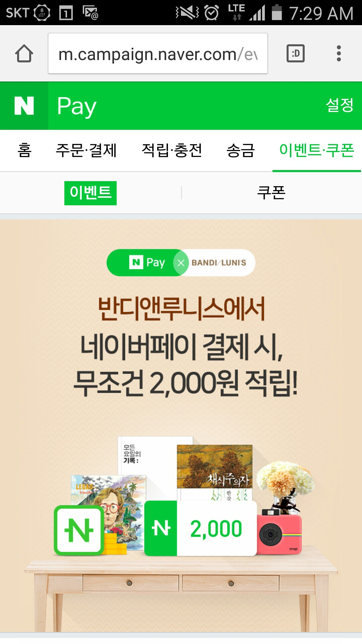Tap the calendar notification icon in the status bar
The image size is (362, 644).
point(66,13)
